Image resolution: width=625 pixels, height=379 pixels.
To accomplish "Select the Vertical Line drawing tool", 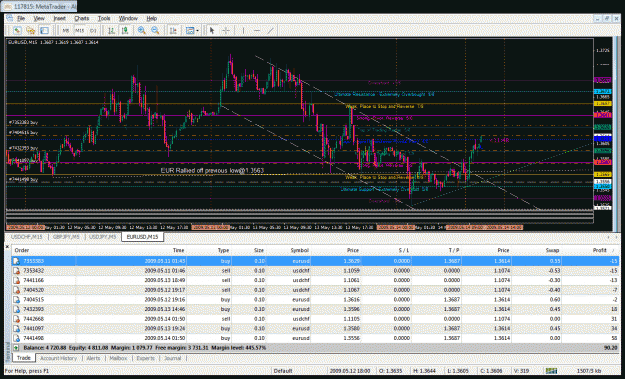I will tap(243, 30).
